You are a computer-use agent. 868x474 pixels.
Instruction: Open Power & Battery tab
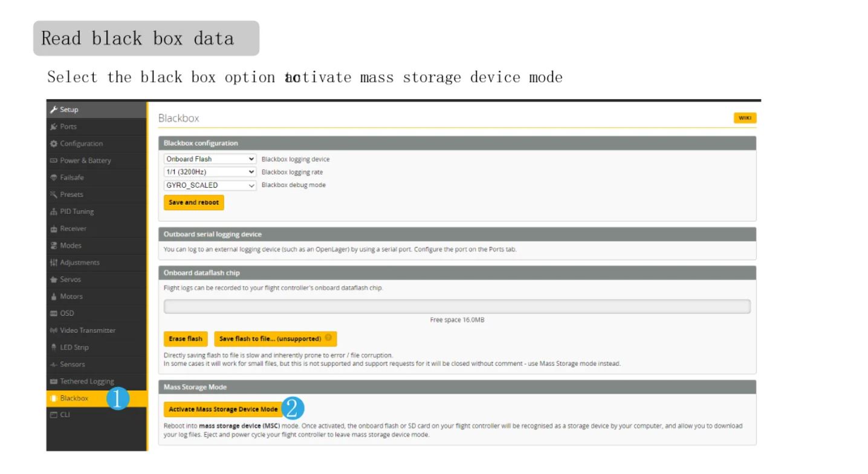[x=96, y=161]
